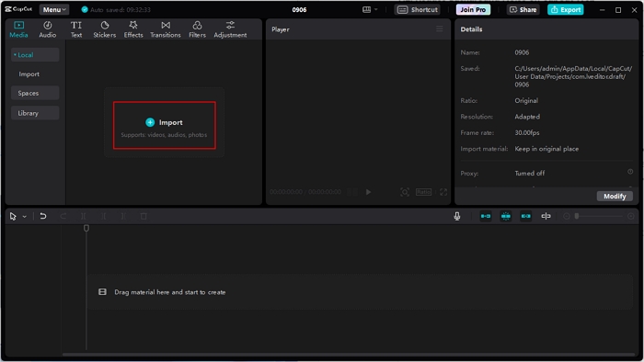
Task: Click the timeline playhead marker
Action: point(86,228)
